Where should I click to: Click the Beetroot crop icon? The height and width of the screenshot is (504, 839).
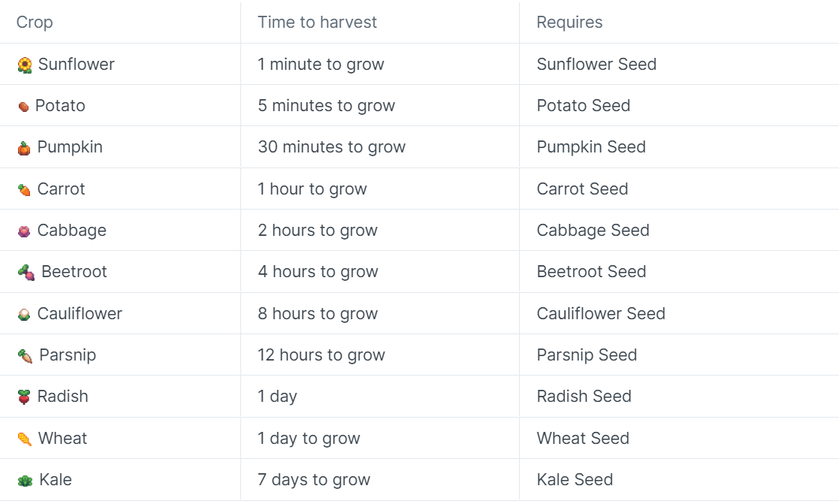coord(26,273)
